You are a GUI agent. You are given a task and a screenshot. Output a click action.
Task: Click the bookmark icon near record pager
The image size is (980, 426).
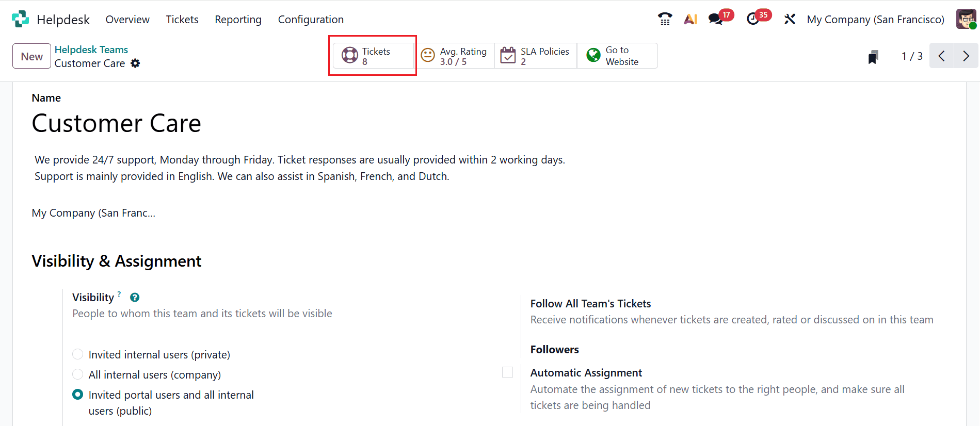point(873,57)
